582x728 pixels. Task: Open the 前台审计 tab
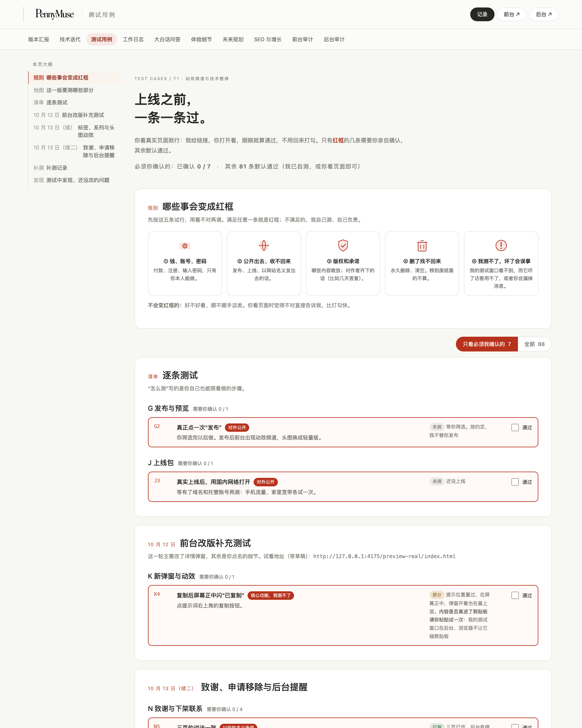pos(303,39)
